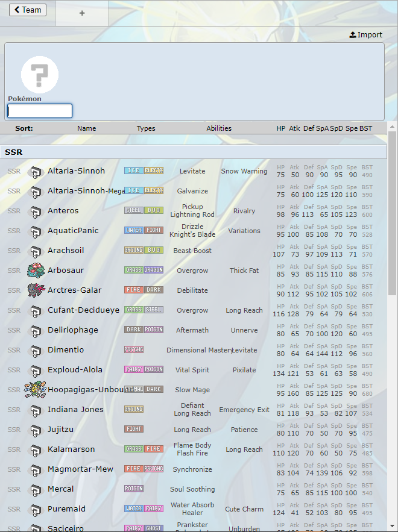Image resolution: width=398 pixels, height=532 pixels.
Task: Go back with the Team button
Action: click(28, 10)
